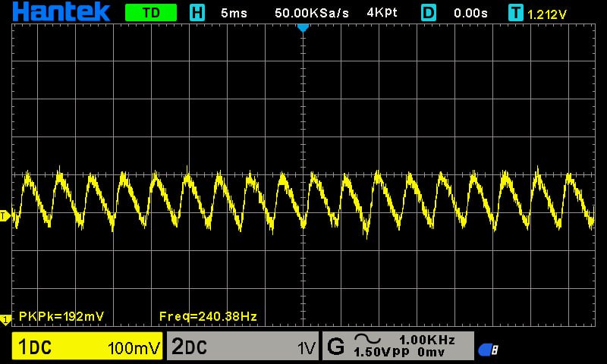This screenshot has width=607, height=364.
Task: Click the Freq=240.38Hz measurement readout
Action: click(x=208, y=316)
